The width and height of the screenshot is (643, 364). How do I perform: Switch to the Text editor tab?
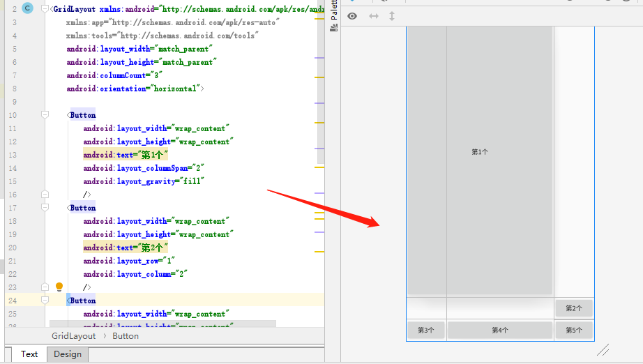29,354
